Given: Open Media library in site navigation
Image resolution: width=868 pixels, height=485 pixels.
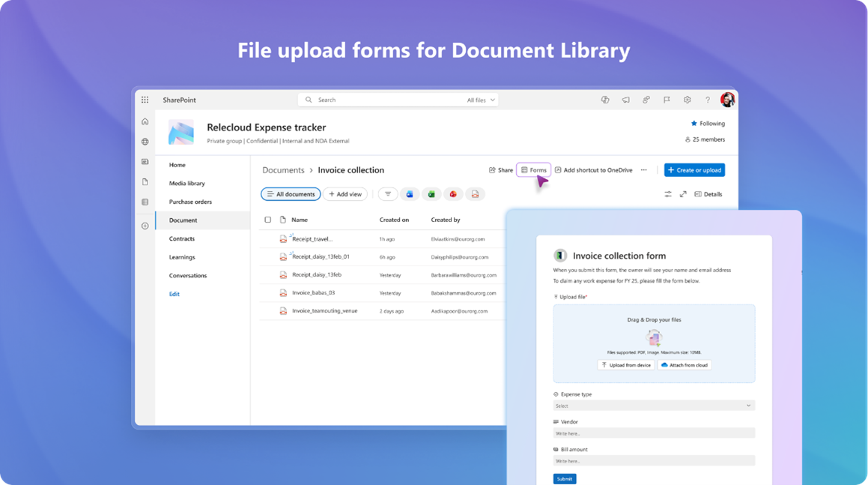Looking at the screenshot, I should click(x=187, y=183).
